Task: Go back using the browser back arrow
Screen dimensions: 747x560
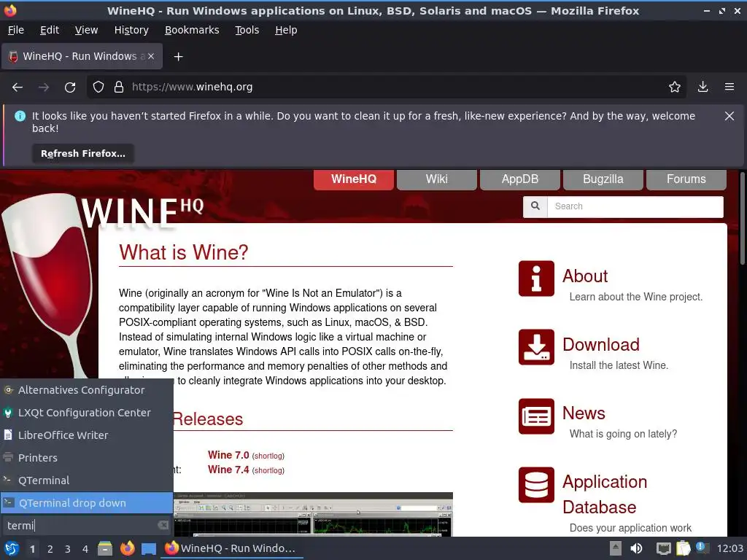Action: pos(18,87)
